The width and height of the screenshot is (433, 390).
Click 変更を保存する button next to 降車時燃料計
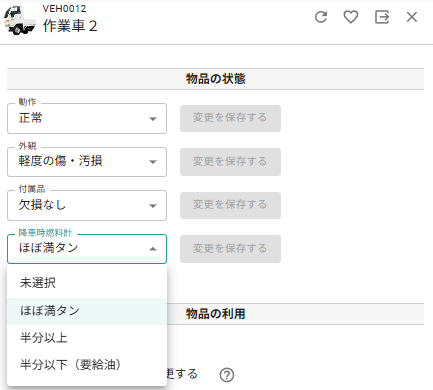(230, 249)
